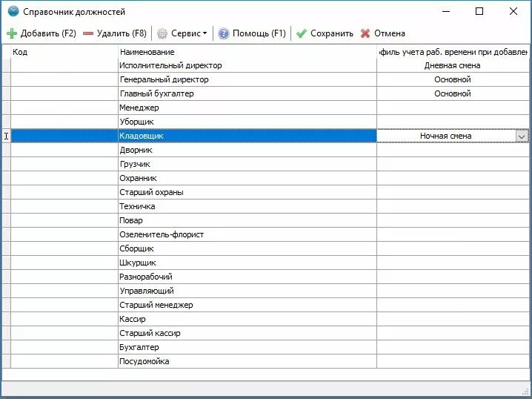Screen dimensions: 532x399
Task: Click the Код cell for Кладовщик row
Action: point(64,136)
